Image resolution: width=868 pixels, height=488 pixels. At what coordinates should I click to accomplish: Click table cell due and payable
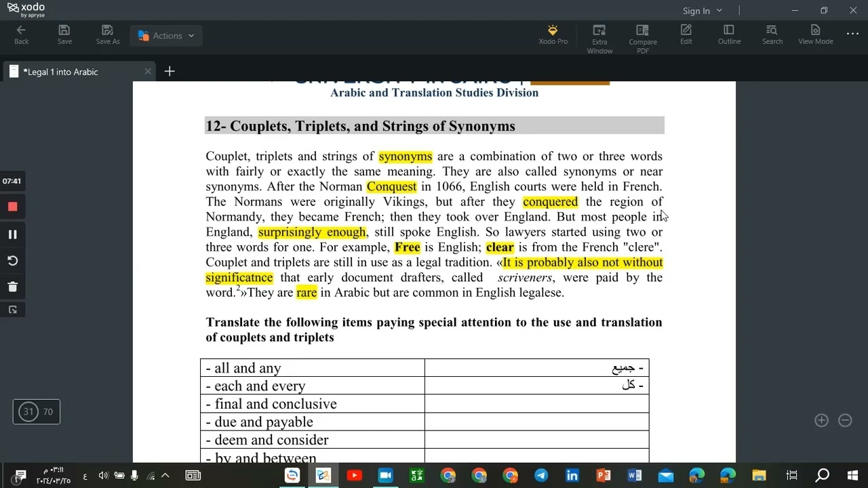[x=313, y=422]
